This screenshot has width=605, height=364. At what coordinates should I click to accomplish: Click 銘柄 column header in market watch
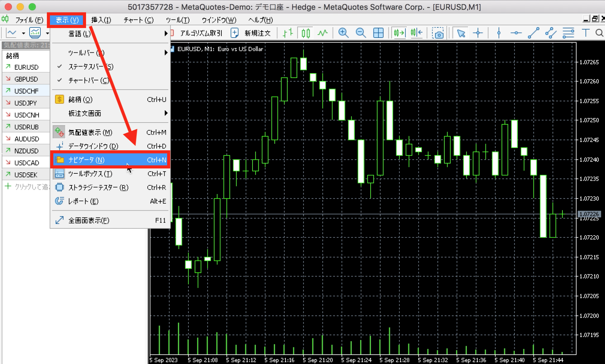tap(26, 56)
